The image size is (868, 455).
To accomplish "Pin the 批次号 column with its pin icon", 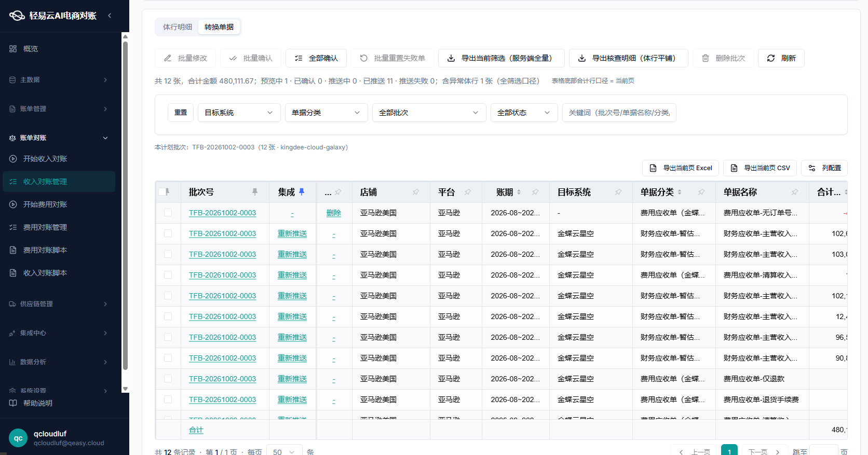I will [255, 192].
